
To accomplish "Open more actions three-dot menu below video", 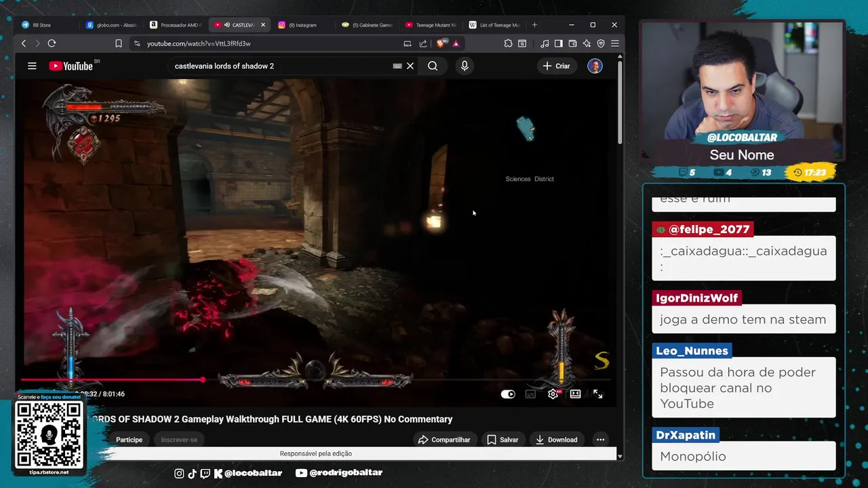I will (x=600, y=440).
